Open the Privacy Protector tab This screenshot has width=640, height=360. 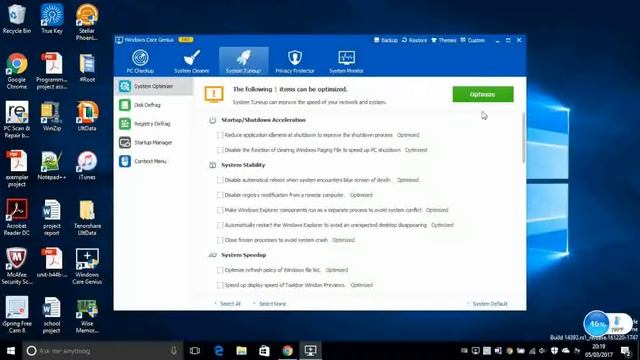(x=295, y=61)
